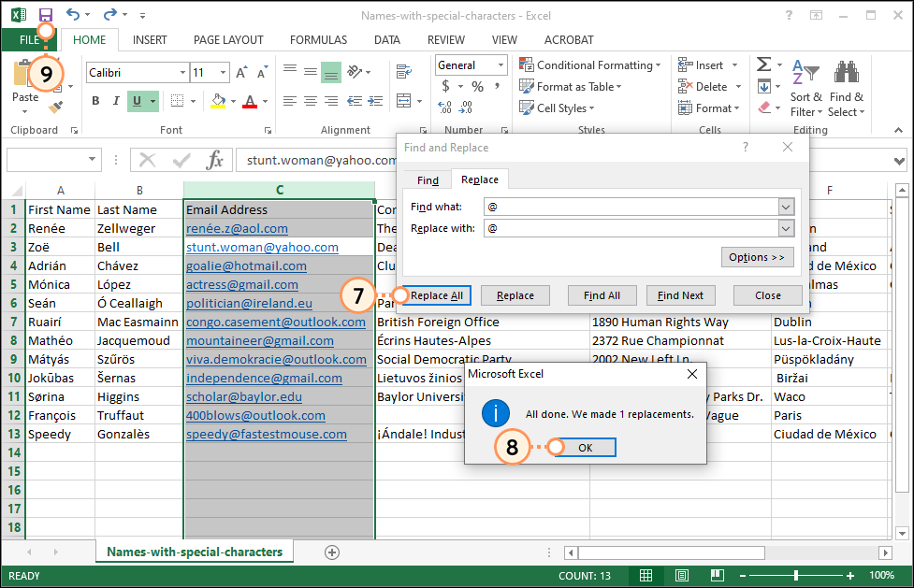Open the Replace with history dropdown
914x588 pixels.
pos(786,228)
